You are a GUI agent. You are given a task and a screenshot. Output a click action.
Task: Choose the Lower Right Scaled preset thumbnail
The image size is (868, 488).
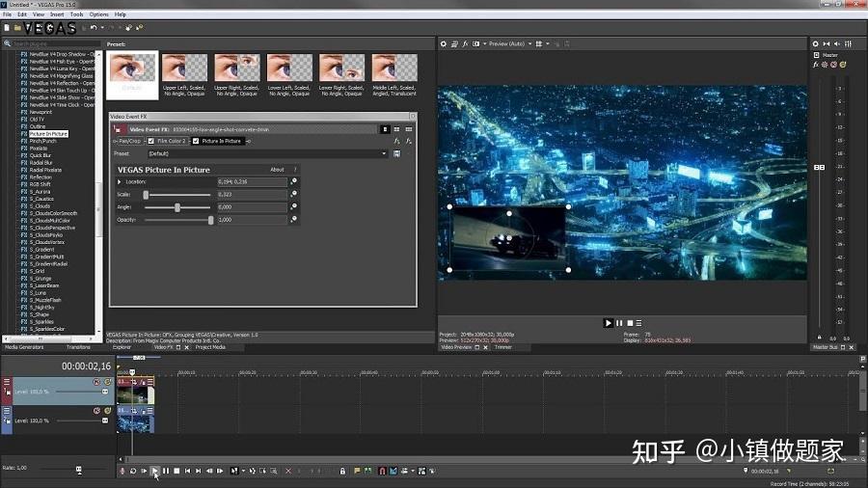tap(341, 74)
